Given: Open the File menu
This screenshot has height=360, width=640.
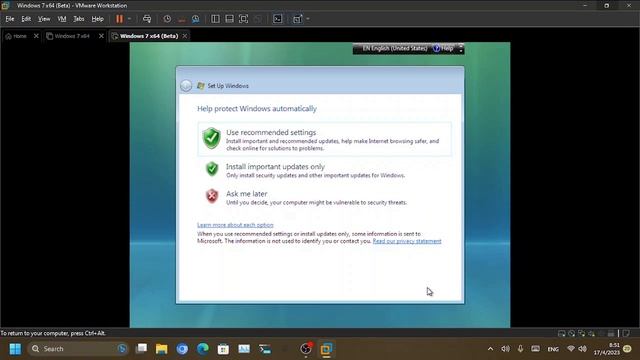Looking at the screenshot, I should tap(10, 19).
